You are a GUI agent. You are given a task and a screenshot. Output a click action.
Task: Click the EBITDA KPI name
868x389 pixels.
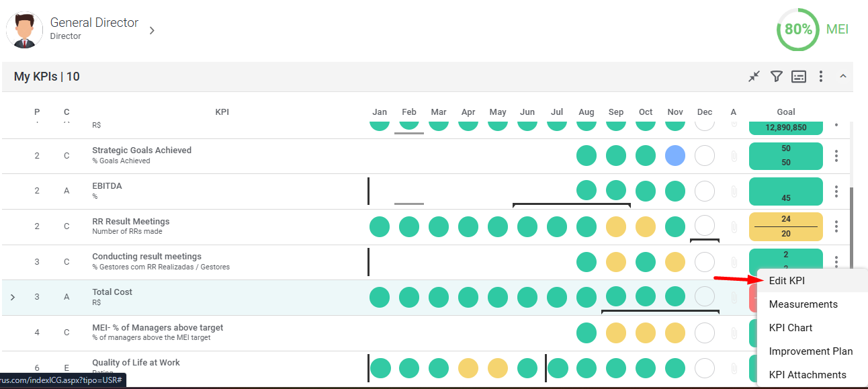coord(107,186)
